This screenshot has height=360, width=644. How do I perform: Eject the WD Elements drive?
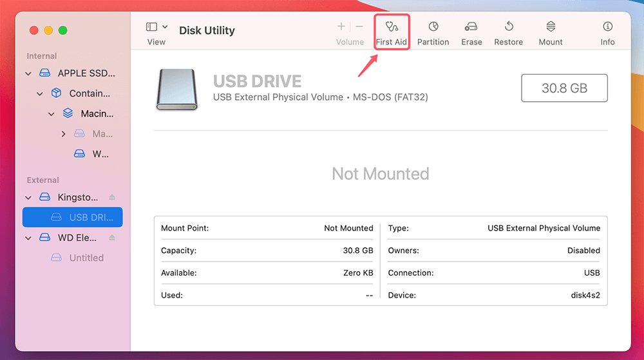(x=112, y=238)
